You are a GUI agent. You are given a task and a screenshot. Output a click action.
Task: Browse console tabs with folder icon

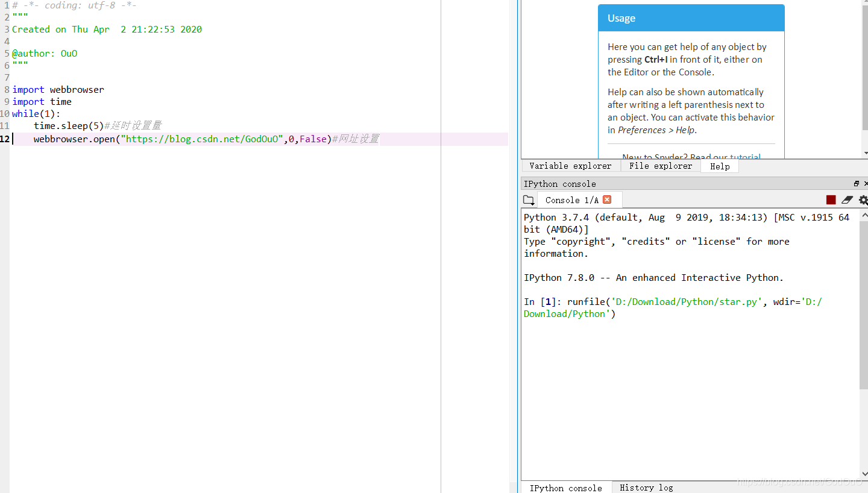point(529,200)
